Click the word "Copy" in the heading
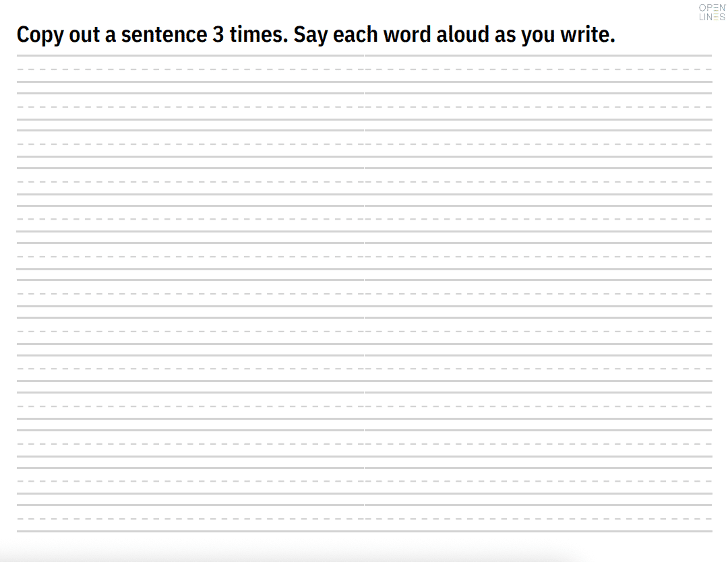 coord(40,35)
